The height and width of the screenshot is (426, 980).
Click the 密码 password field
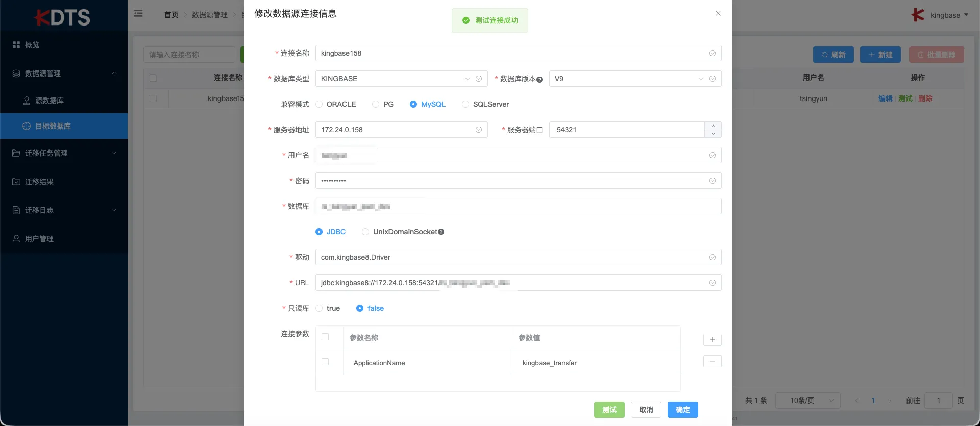click(x=518, y=181)
